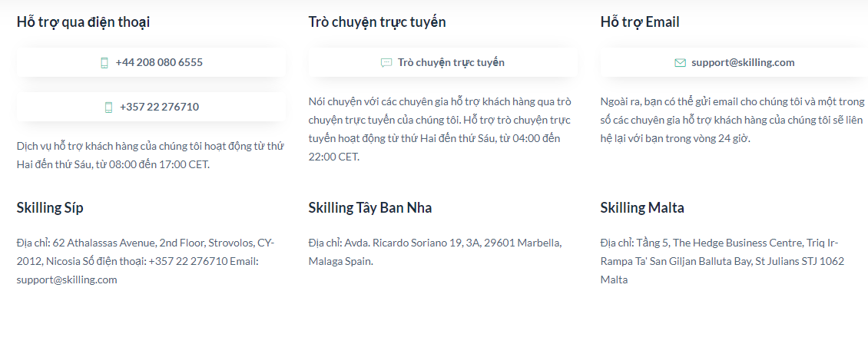Click the Athalassas Avenue Nicosia address text
This screenshot has height=344, width=868.
pos(146,261)
